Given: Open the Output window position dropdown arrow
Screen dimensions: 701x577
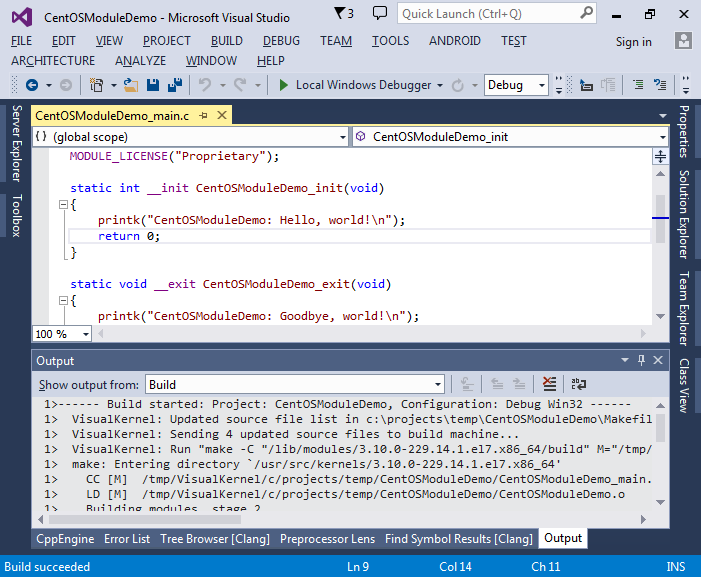Looking at the screenshot, I should 625,360.
